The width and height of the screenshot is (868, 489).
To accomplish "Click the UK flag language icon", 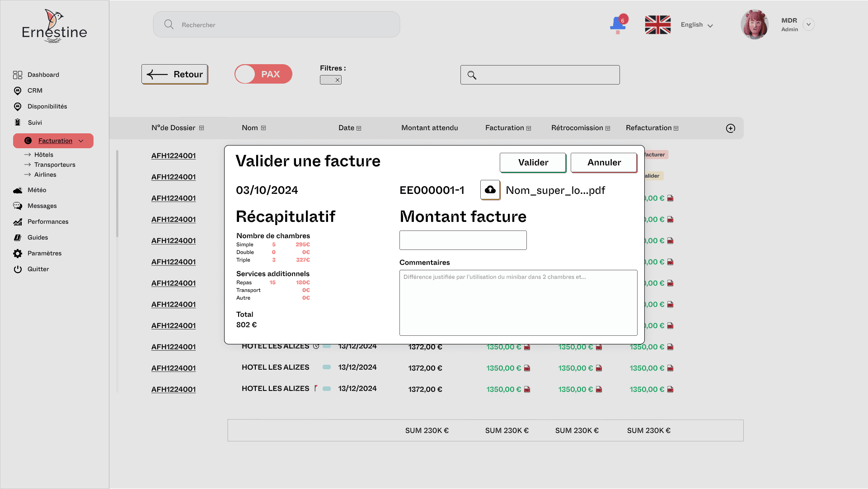I will pyautogui.click(x=657, y=25).
